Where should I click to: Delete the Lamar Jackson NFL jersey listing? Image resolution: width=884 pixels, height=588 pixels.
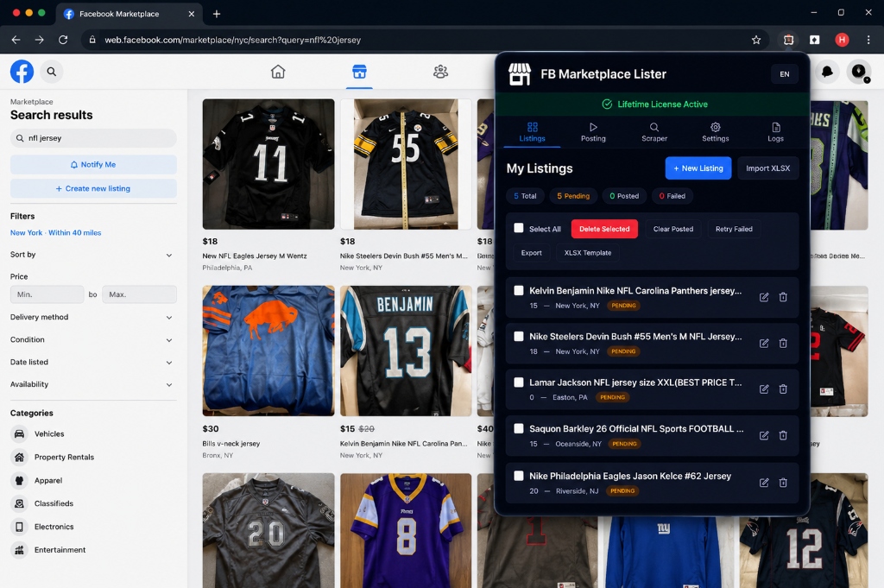783,389
